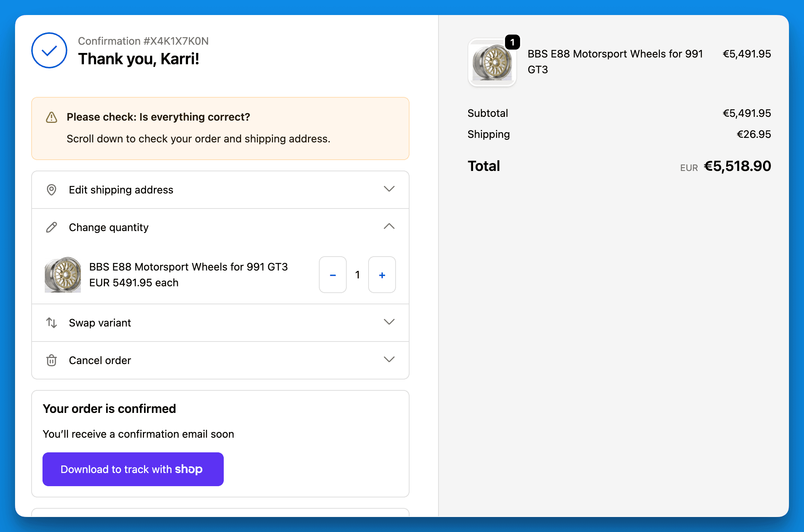Click the pencil icon beside Change quantity
The width and height of the screenshot is (804, 532).
click(52, 227)
